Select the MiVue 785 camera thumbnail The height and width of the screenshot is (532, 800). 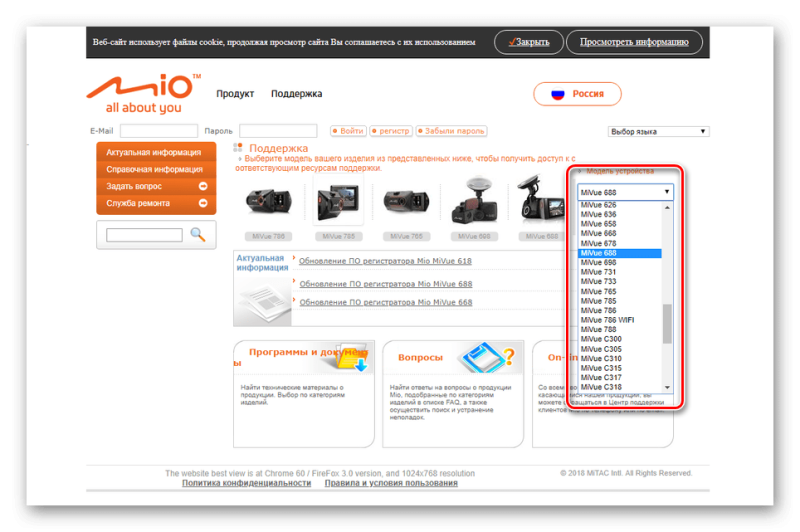point(337,202)
